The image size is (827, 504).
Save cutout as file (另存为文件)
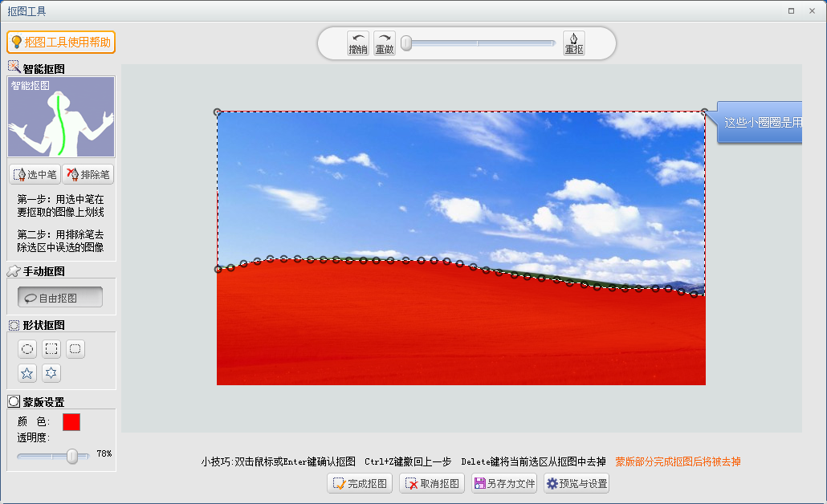coord(504,483)
